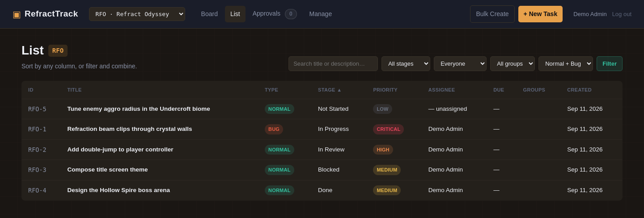Expand the All groups filter dropdown
The width and height of the screenshot is (644, 218).
[x=513, y=63]
